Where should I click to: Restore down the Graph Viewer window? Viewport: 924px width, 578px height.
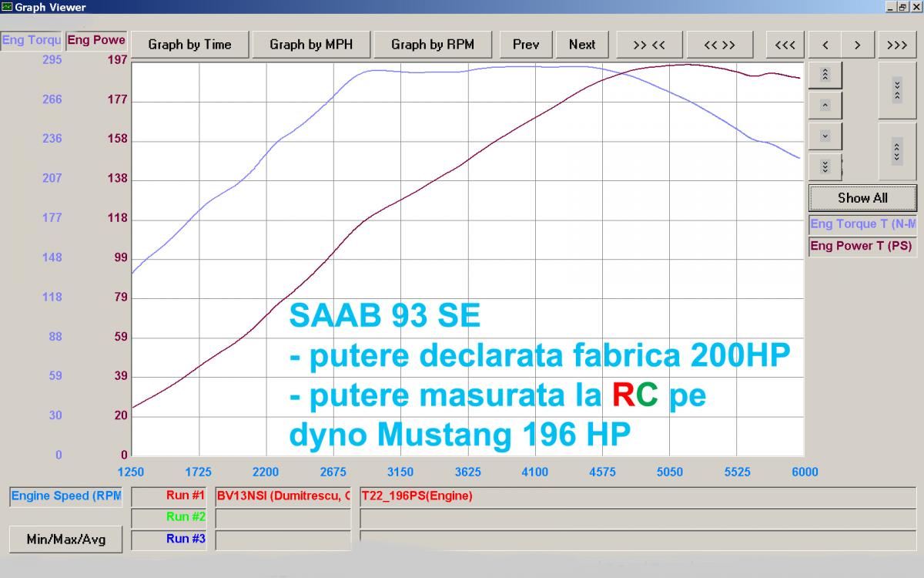tap(902, 7)
